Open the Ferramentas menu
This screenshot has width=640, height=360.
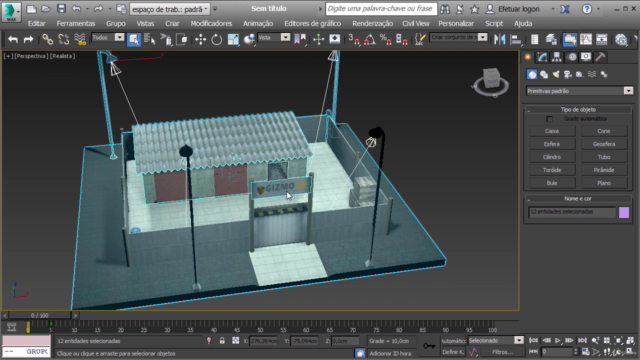76,24
